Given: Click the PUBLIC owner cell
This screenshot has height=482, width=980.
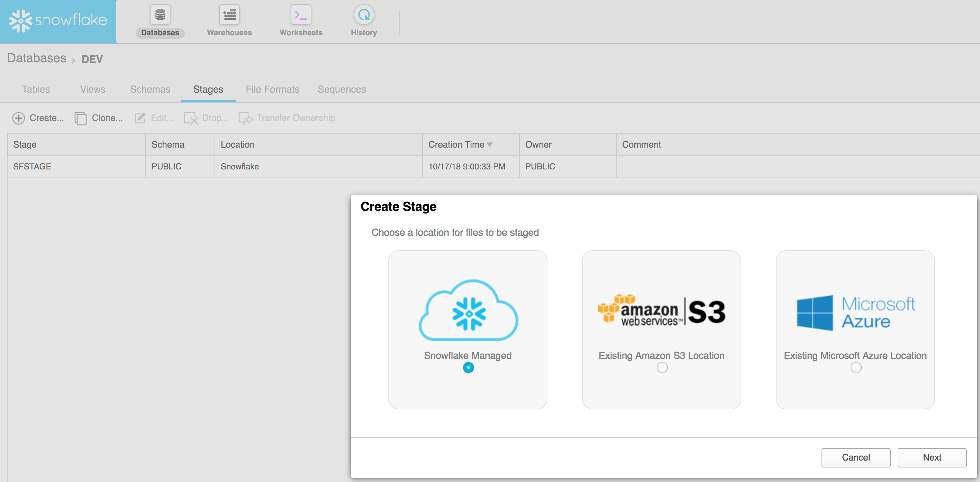Looking at the screenshot, I should coord(567,167).
